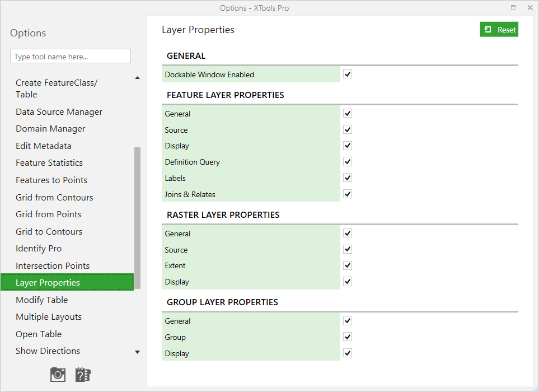Click the 'Dockable Window Enabled' label
The width and height of the screenshot is (539, 392).
pyautogui.click(x=209, y=74)
